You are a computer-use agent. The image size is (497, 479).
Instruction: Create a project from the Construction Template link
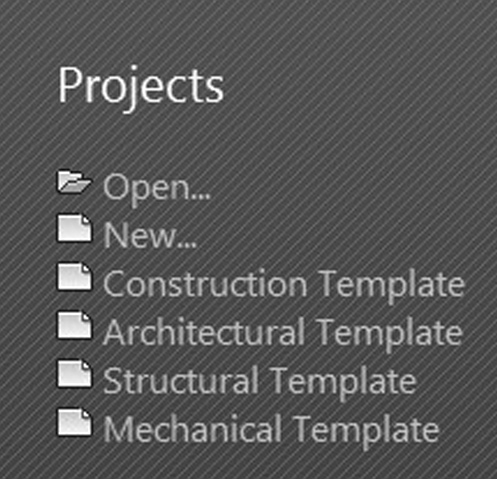click(x=284, y=285)
